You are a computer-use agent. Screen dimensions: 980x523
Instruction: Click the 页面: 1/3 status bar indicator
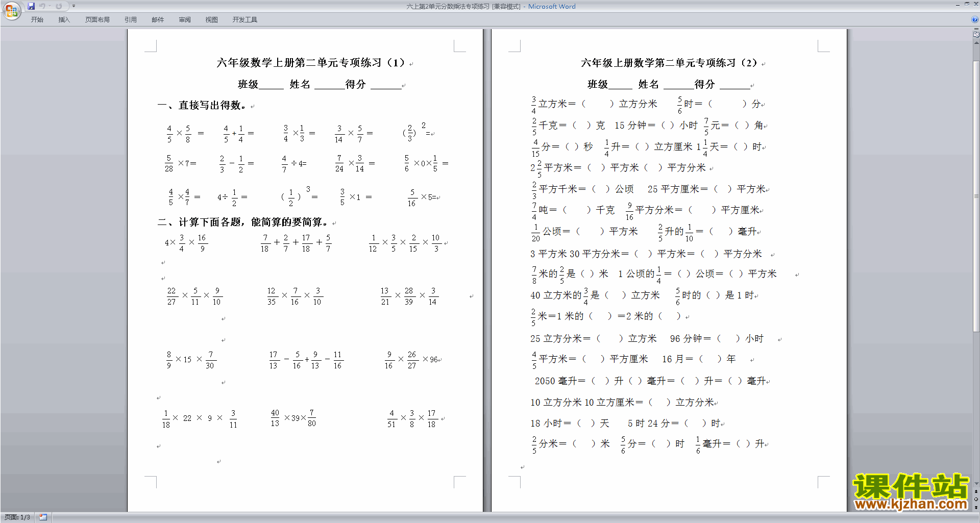click(x=17, y=517)
